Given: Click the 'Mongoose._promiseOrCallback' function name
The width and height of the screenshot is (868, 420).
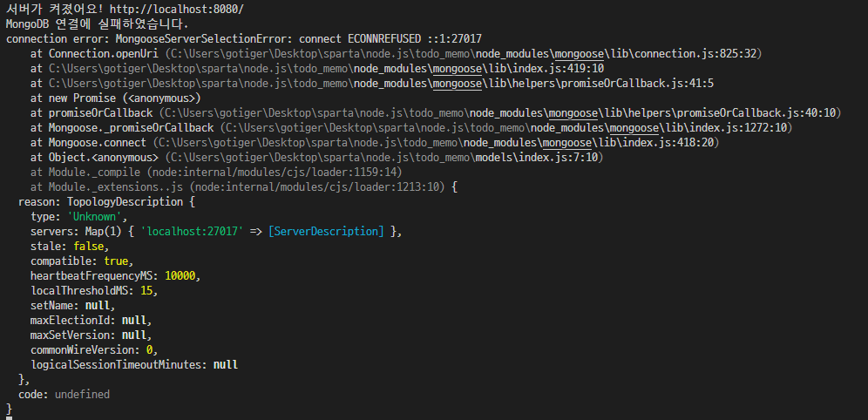Looking at the screenshot, I should 132,128.
